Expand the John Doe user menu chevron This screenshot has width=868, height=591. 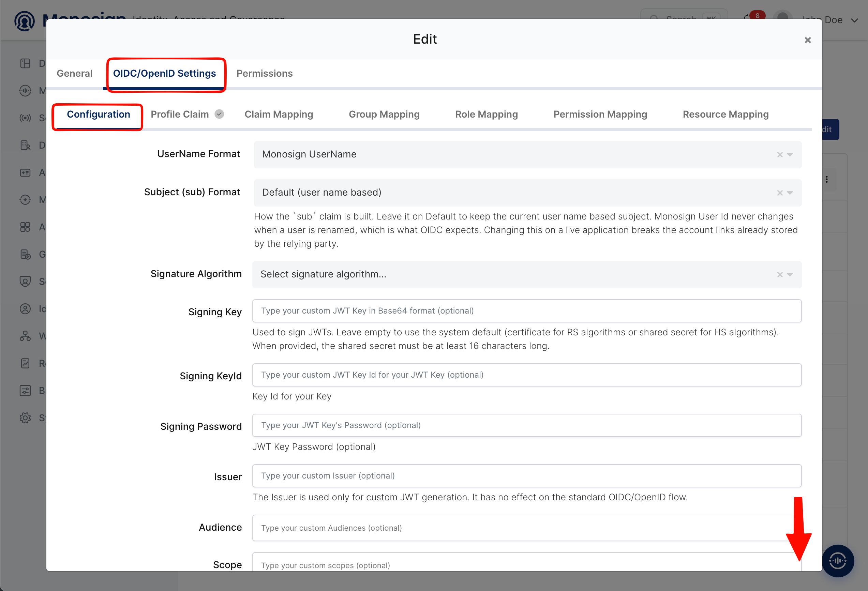[x=855, y=20]
